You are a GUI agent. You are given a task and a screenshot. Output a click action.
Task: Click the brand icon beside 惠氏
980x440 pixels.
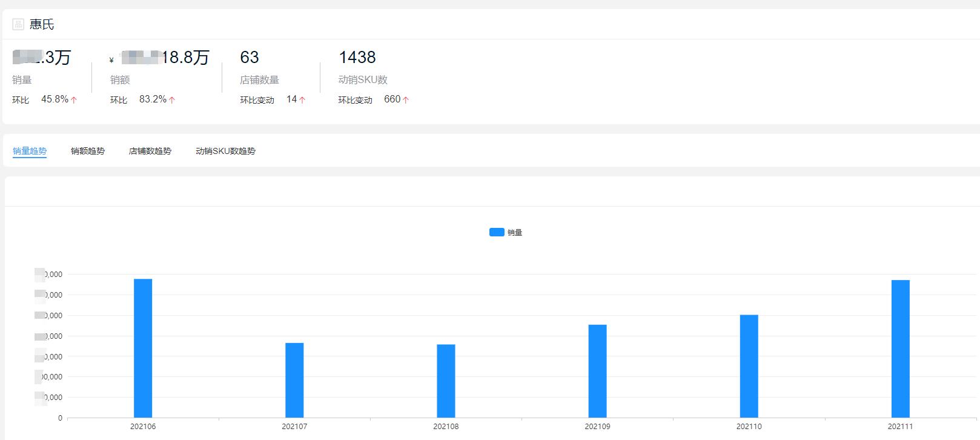tap(18, 24)
